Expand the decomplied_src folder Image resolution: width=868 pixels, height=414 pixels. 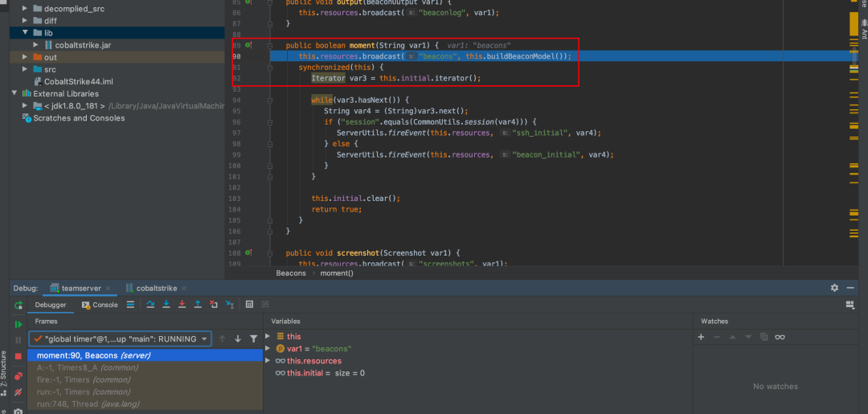pos(25,9)
